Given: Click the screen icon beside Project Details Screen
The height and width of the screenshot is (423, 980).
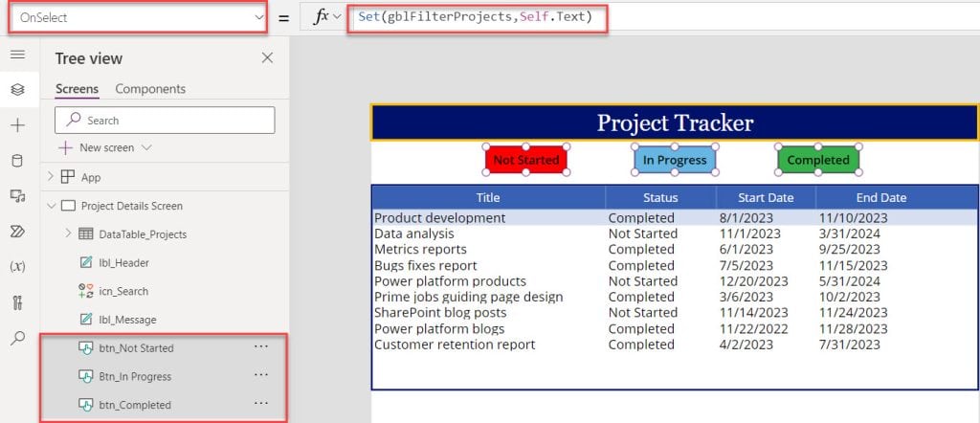Looking at the screenshot, I should point(69,206).
